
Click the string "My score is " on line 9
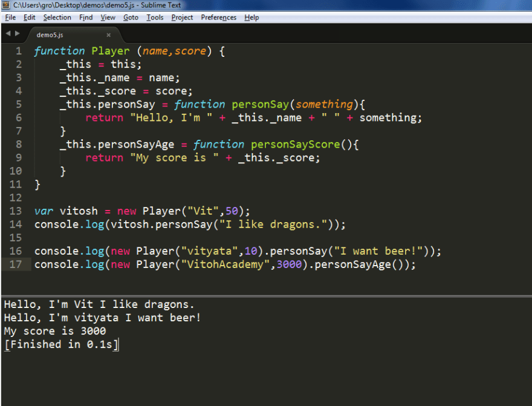(175, 158)
